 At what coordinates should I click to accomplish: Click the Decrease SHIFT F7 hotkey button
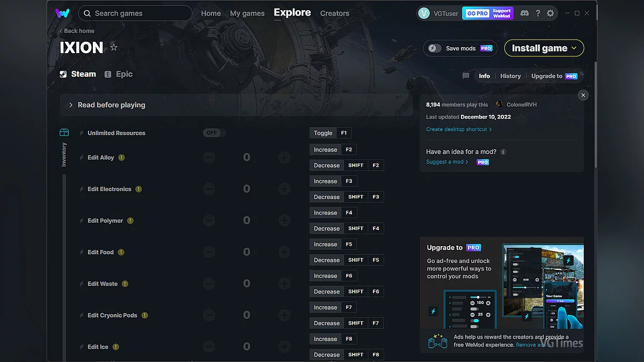point(347,323)
